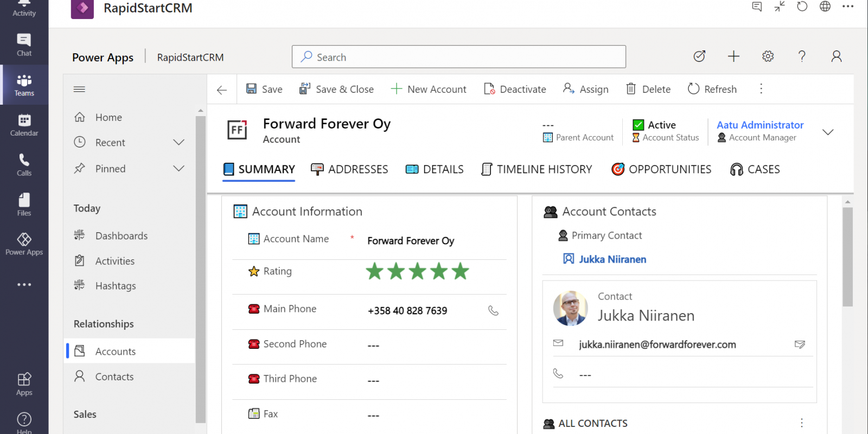Screen dimensions: 868x434
Task: Open the question mark help icon
Action: pyautogui.click(x=802, y=56)
